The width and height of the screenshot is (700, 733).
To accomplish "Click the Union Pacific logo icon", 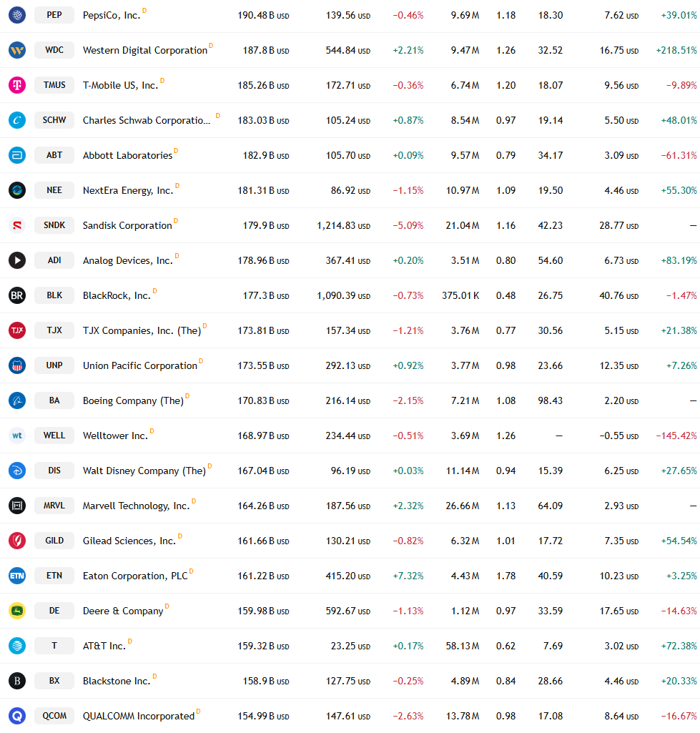I will pos(17,365).
